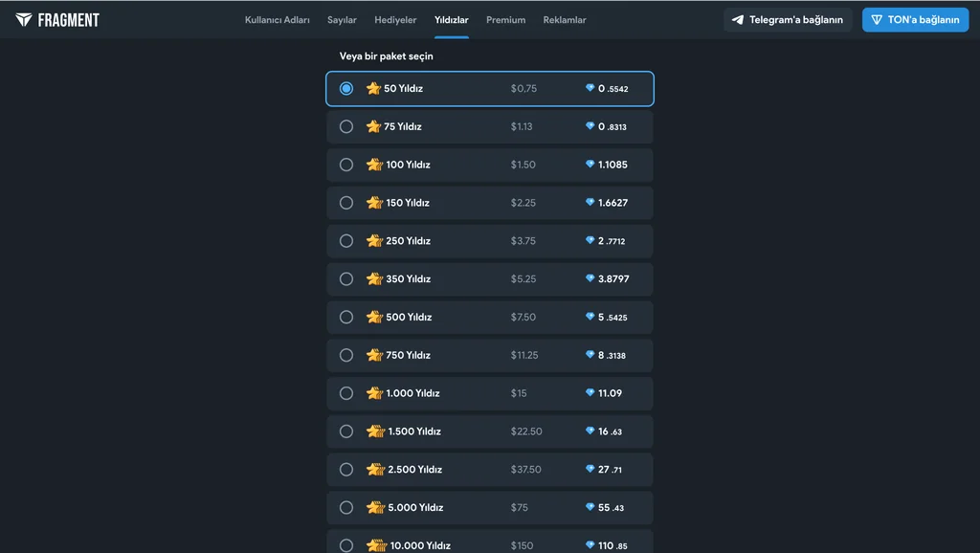Screen dimensions: 980x553
Task: Click the TON diamond icon next to 1.6627
Action: (x=590, y=203)
